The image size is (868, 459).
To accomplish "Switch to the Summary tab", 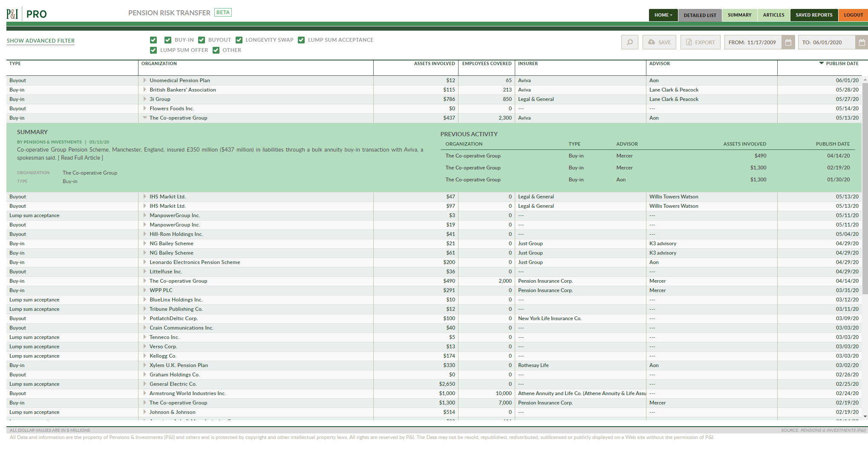I will (739, 15).
